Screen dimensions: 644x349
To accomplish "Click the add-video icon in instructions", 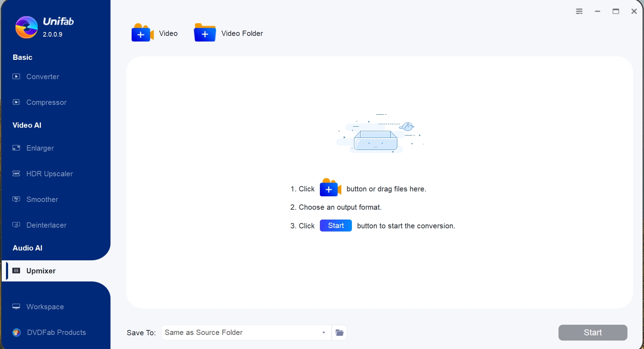I will [330, 188].
